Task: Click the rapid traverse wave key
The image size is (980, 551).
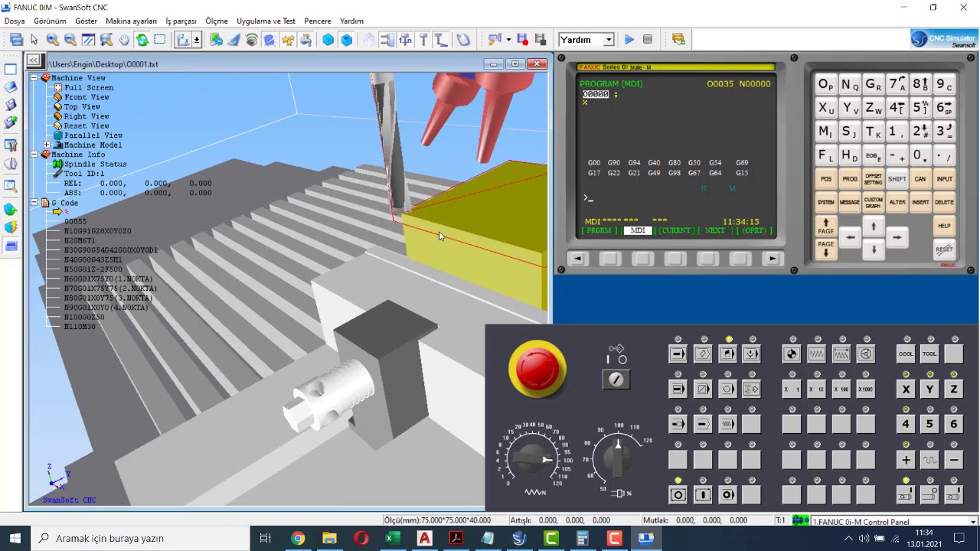Action: (x=929, y=460)
